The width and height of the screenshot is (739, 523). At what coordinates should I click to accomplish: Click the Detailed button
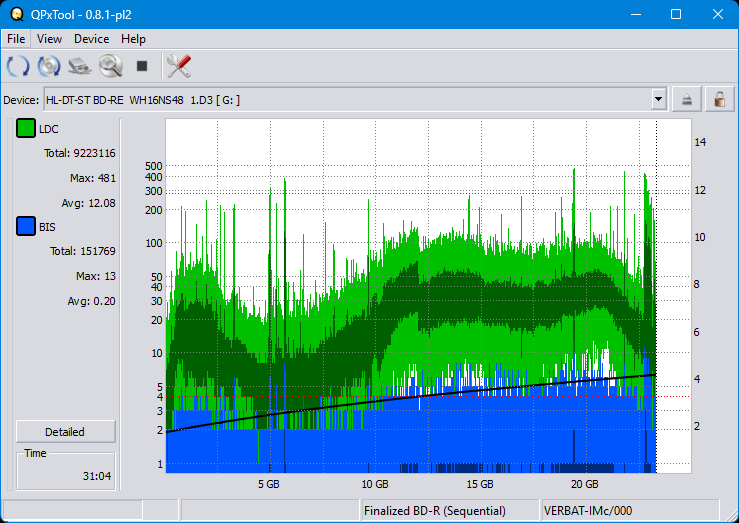[x=65, y=432]
